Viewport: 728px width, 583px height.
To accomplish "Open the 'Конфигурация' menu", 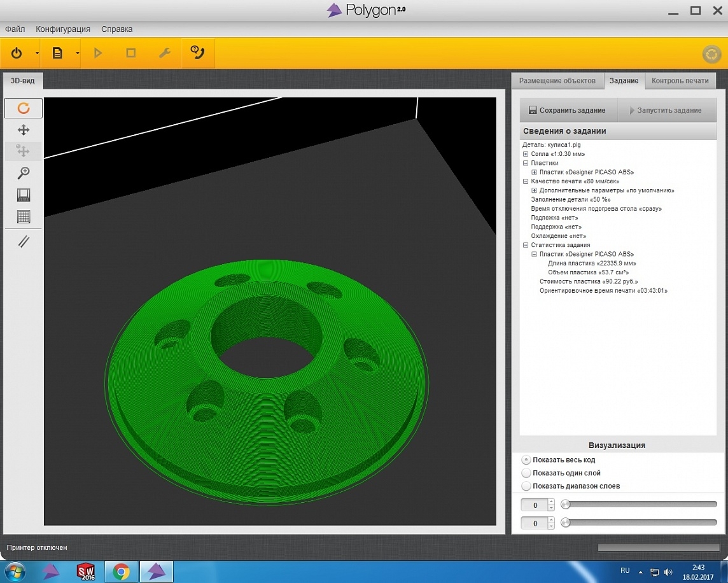I will 63,29.
